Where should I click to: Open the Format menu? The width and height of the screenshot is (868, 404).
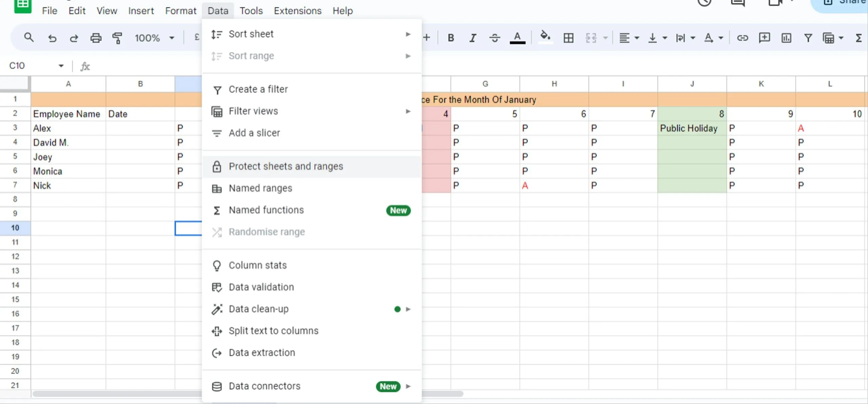pyautogui.click(x=181, y=11)
